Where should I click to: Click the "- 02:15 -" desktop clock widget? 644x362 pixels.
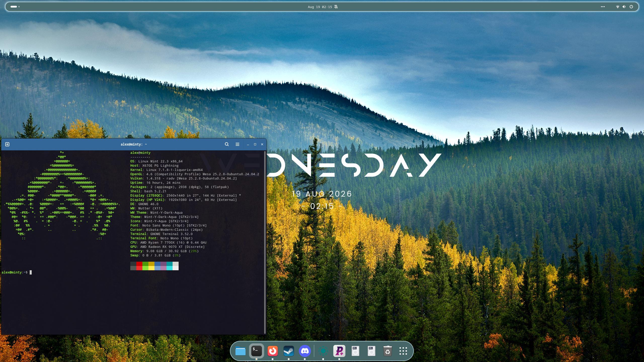pos(322,206)
